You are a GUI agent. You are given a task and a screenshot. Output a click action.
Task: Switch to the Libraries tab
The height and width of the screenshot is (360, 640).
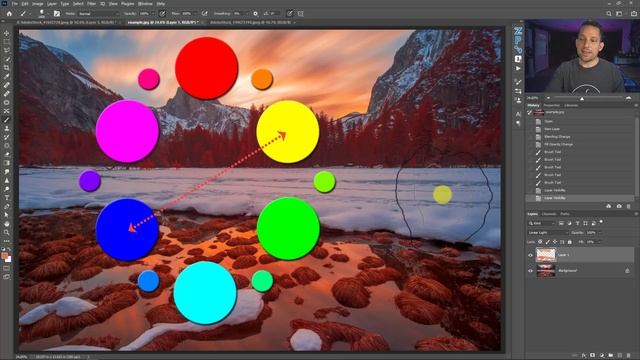[x=571, y=105]
